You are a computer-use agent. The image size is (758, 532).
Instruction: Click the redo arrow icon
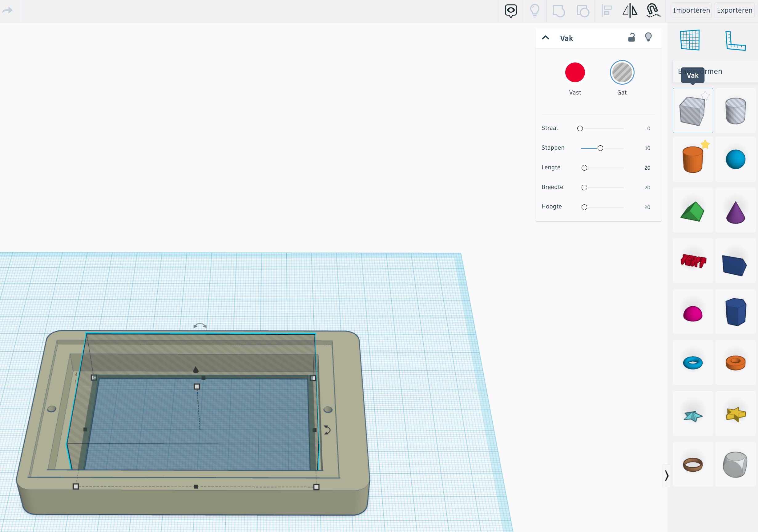coord(8,10)
